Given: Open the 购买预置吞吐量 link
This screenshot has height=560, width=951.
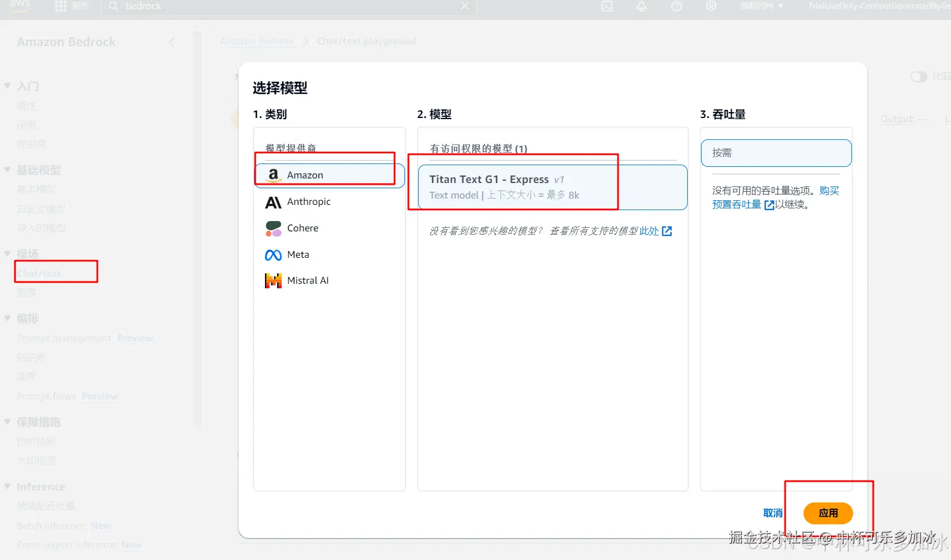Looking at the screenshot, I should tap(775, 197).
